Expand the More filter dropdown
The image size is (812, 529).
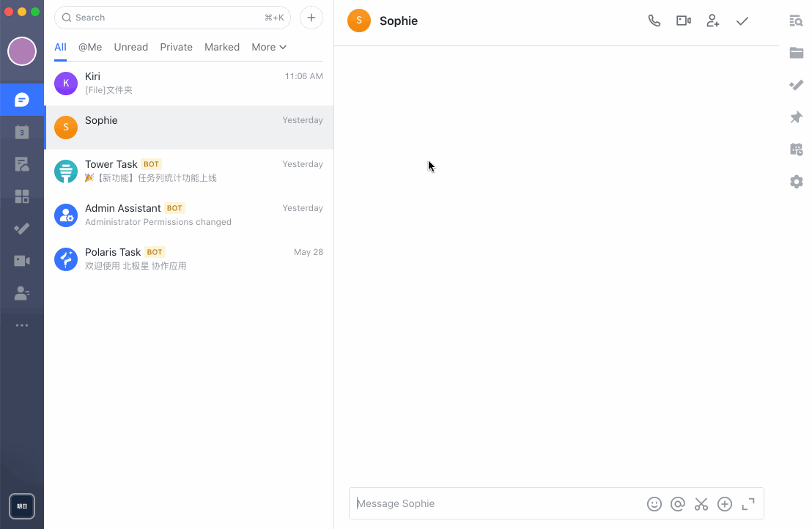[x=268, y=47]
